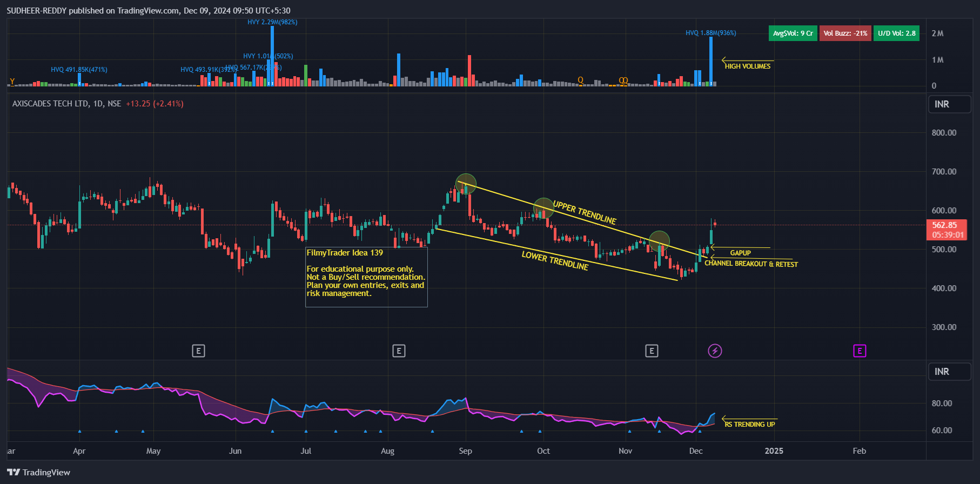
Task: Click the CHANNEL BREAKOUT & RETEST label
Action: pos(751,264)
